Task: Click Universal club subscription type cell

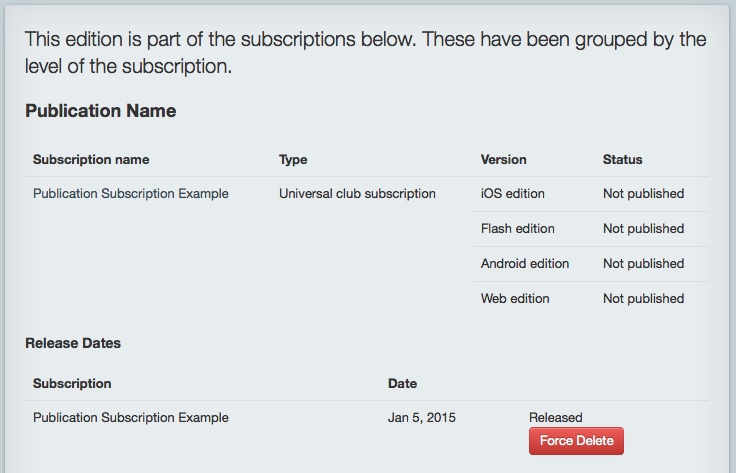Action: 357,194
